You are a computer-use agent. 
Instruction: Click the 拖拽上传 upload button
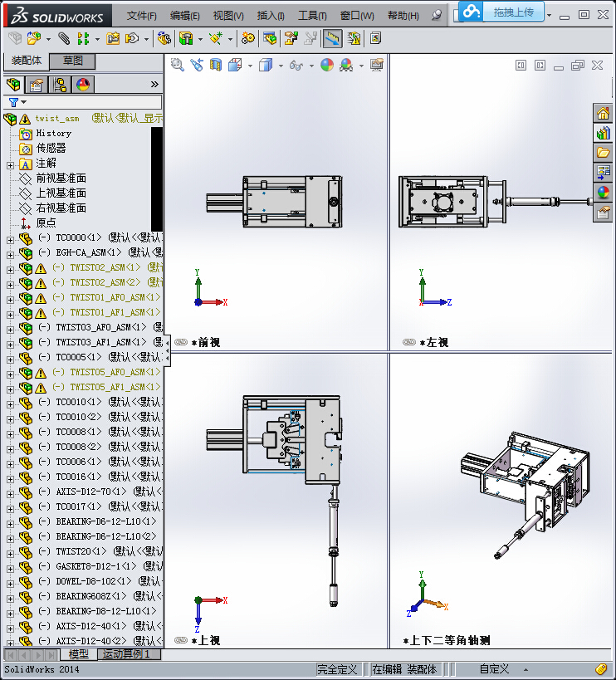(513, 12)
